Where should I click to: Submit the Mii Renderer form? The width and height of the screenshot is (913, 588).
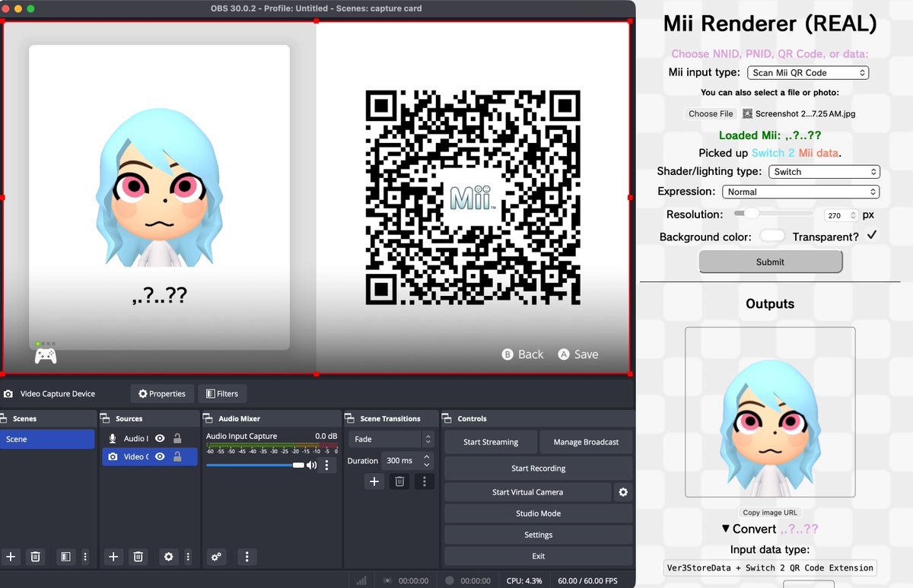[770, 262]
